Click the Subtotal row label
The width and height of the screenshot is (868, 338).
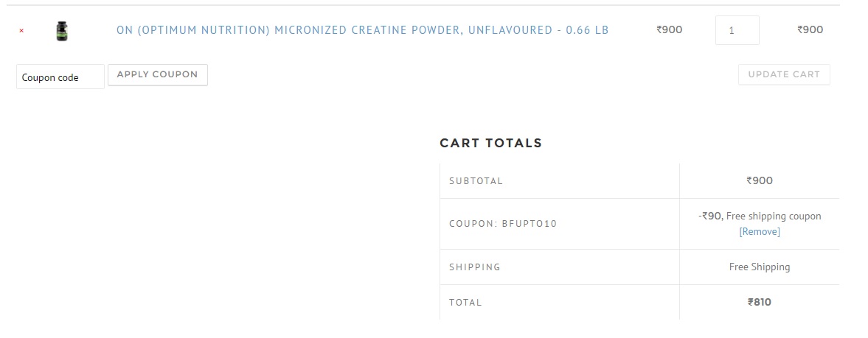[476, 181]
